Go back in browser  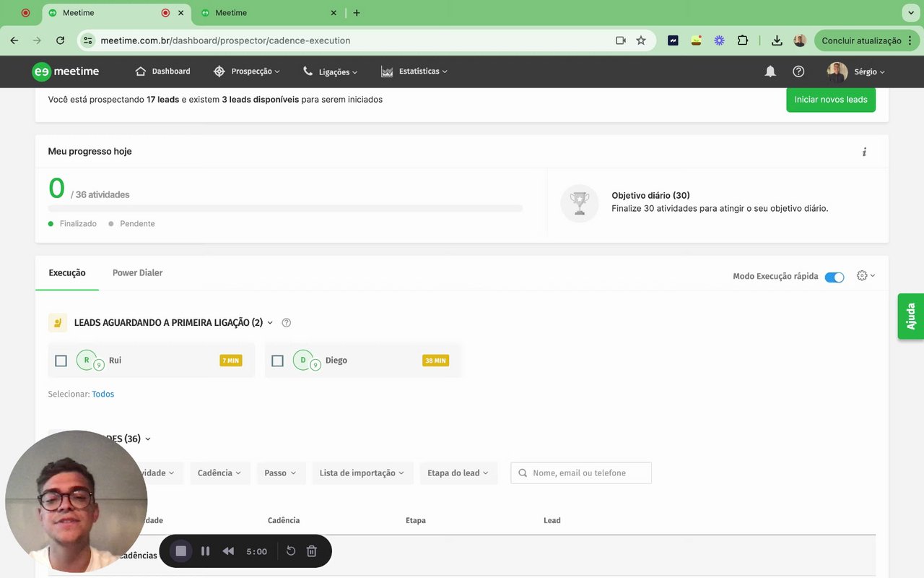[14, 40]
